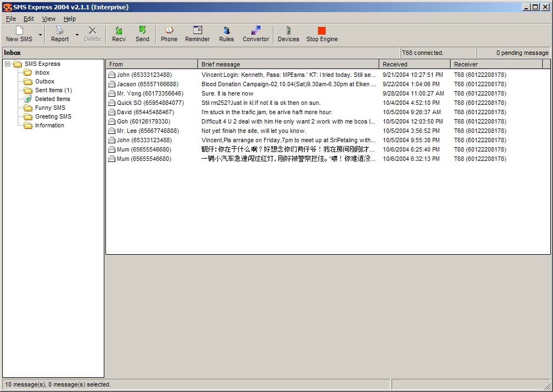Open the Report dropdown arrow

click(77, 35)
